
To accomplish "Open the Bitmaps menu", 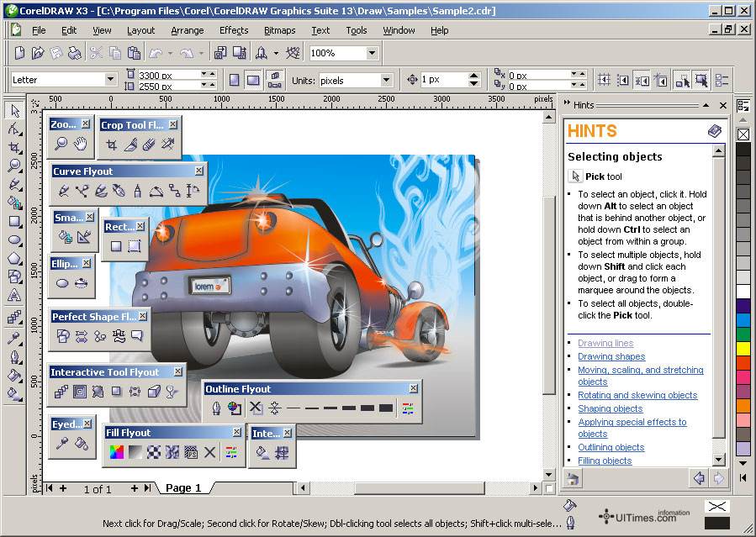I will (x=280, y=30).
